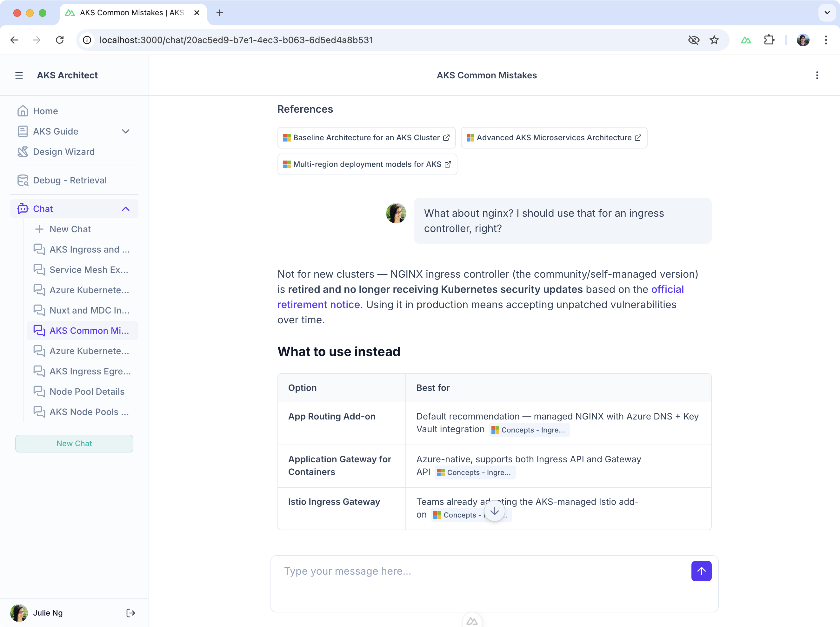The width and height of the screenshot is (840, 627).
Task: Click the AKS Architect title
Action: tap(67, 75)
